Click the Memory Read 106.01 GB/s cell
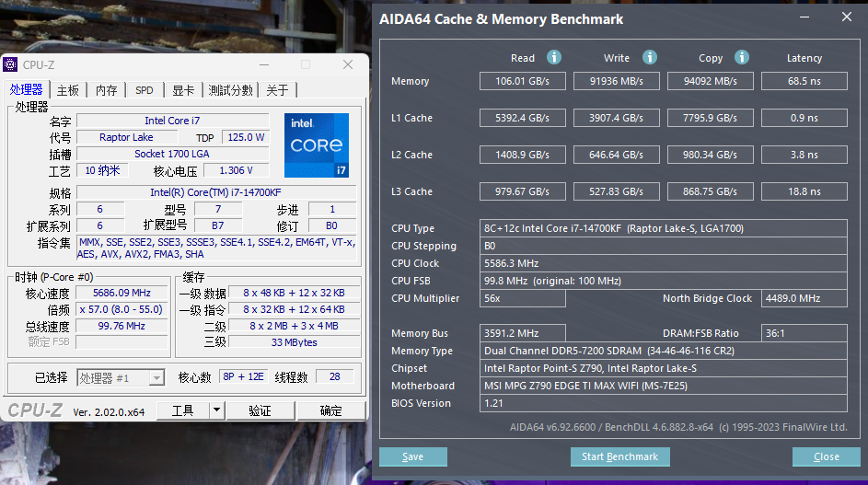 point(523,81)
